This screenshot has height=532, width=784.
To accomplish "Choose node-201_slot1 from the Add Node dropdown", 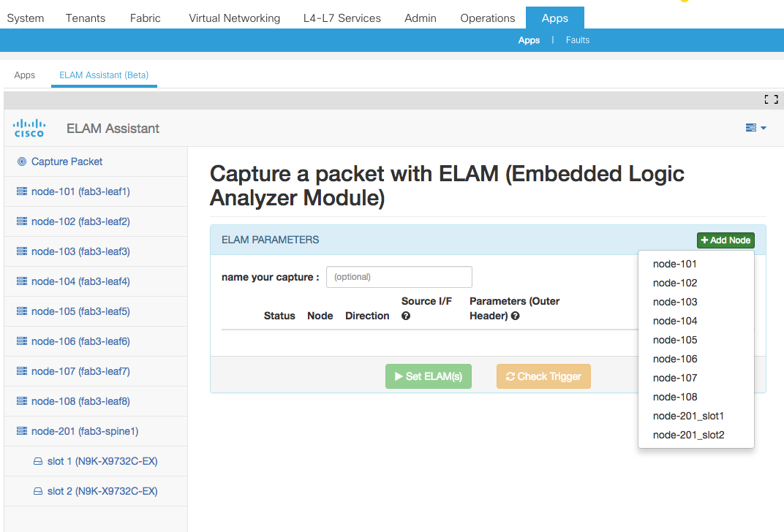I will point(688,415).
